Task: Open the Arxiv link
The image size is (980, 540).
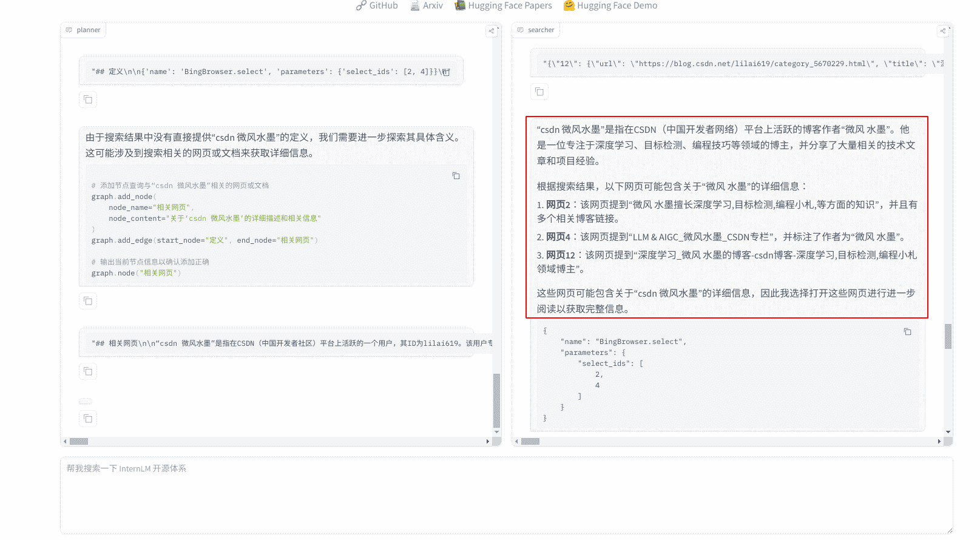Action: click(427, 5)
